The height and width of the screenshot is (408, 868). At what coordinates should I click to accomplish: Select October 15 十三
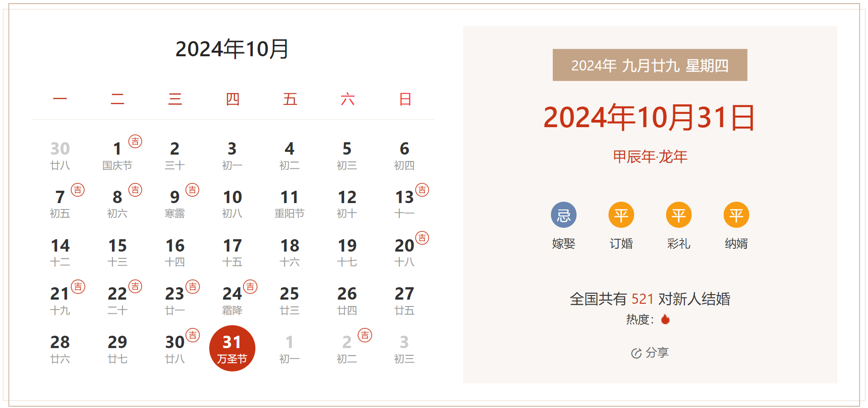[117, 252]
